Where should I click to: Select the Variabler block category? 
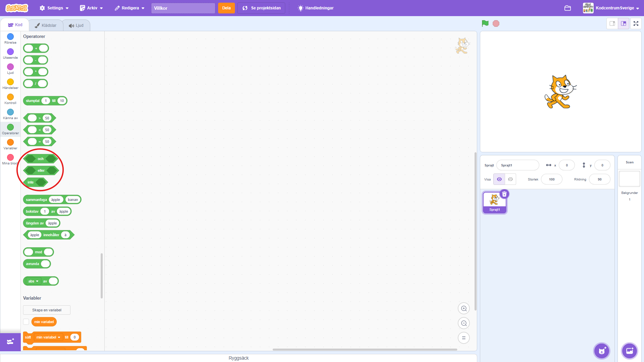[10, 145]
